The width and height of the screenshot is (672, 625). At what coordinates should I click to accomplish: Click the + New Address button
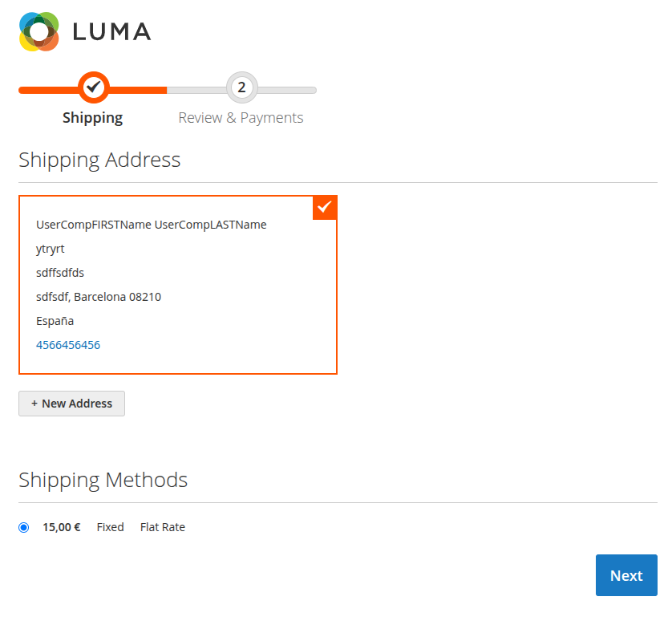pyautogui.click(x=71, y=404)
